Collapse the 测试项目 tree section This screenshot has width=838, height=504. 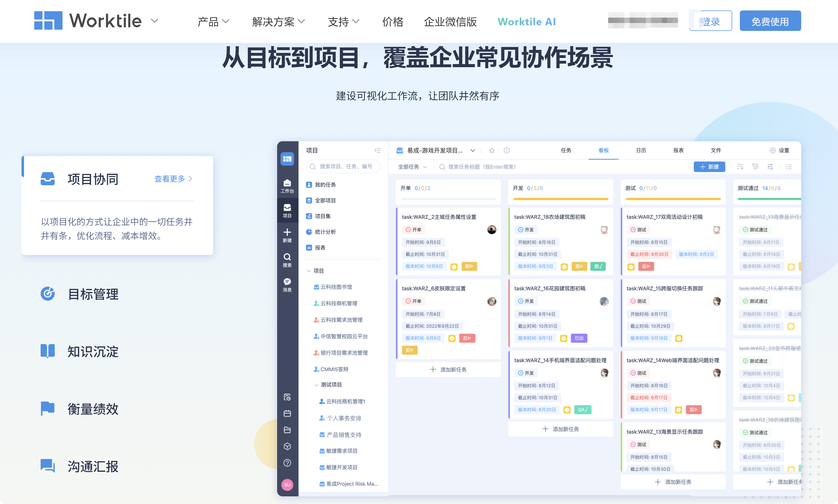[x=316, y=385]
